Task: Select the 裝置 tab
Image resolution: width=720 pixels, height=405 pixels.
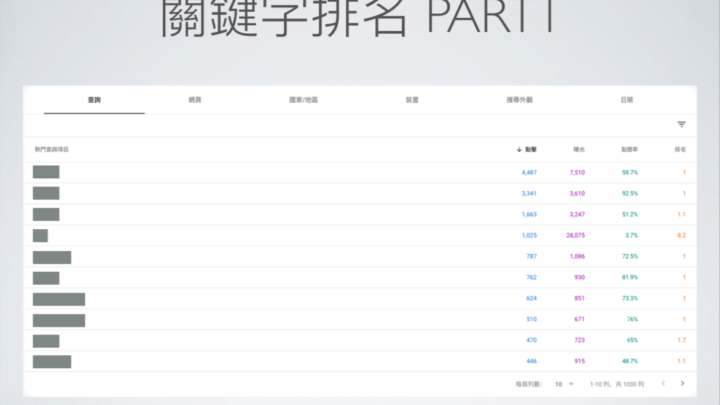Action: pyautogui.click(x=410, y=101)
